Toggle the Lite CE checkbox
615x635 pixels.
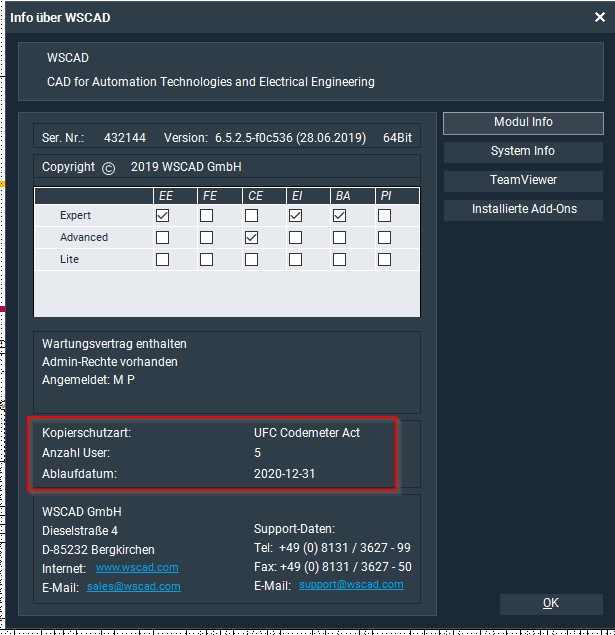click(251, 259)
